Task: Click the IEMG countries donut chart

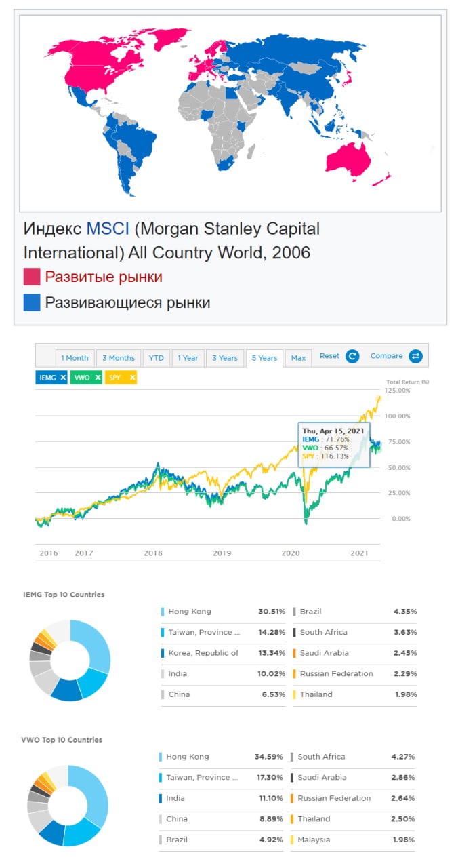Action: [x=70, y=660]
